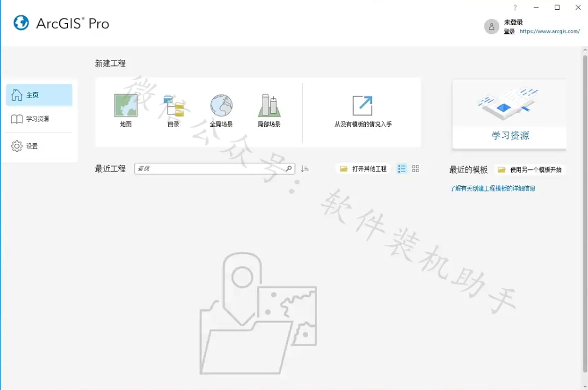
Task: Open the https://www.arcgis.com/ portal link
Action: point(549,32)
